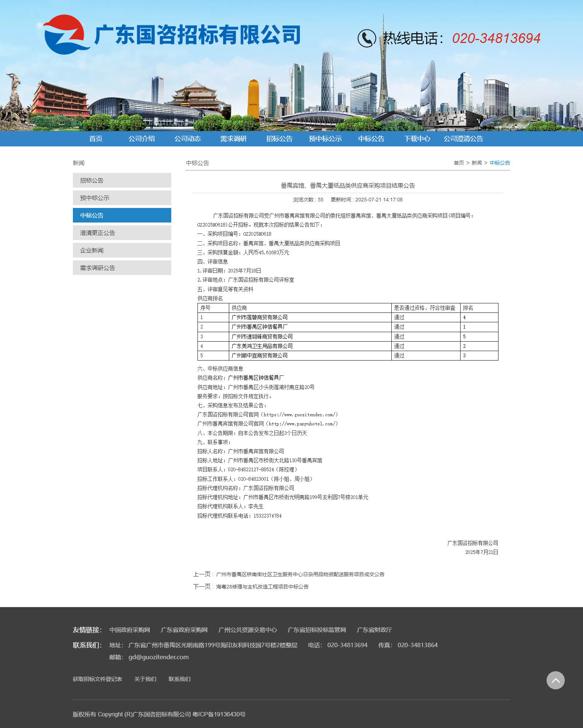This screenshot has width=583, height=728.
Task: Open 广州公共资源交易中心 link
Action: (x=248, y=630)
